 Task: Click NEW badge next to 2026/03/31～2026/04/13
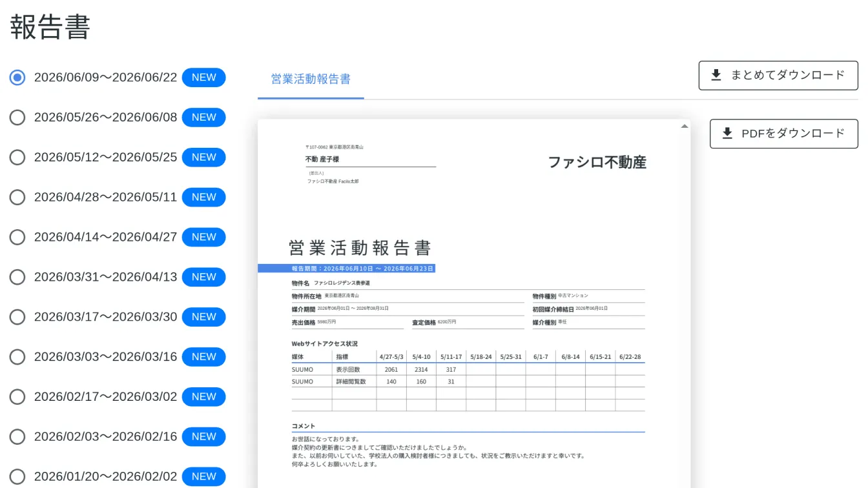pos(203,277)
